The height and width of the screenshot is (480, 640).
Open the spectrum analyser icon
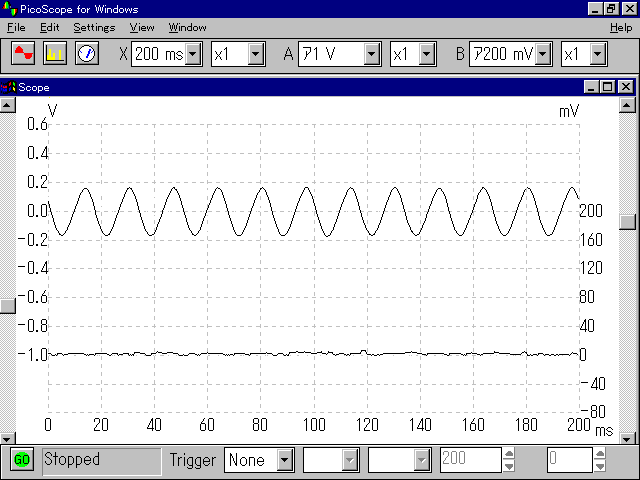pos(55,53)
